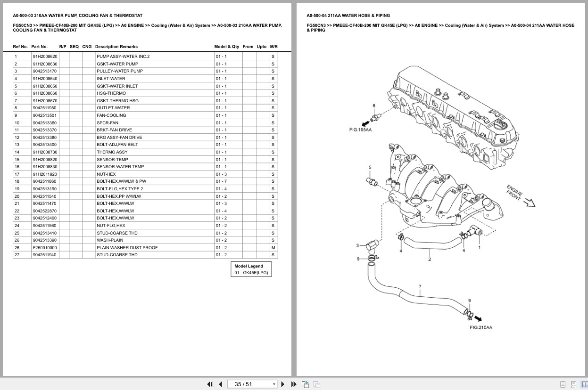Click the Part No. column header
Viewport: 588px width, 390px height.
[x=39, y=47]
